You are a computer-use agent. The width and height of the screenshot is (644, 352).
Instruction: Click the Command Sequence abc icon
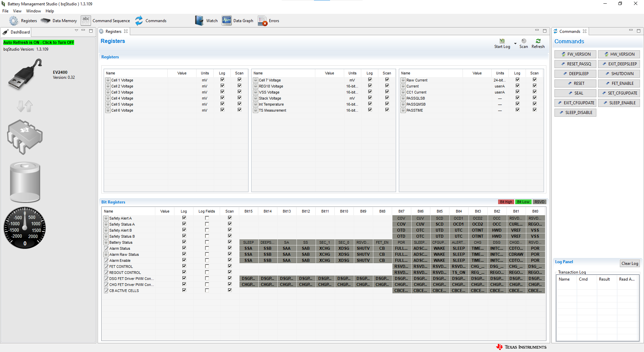click(x=86, y=20)
